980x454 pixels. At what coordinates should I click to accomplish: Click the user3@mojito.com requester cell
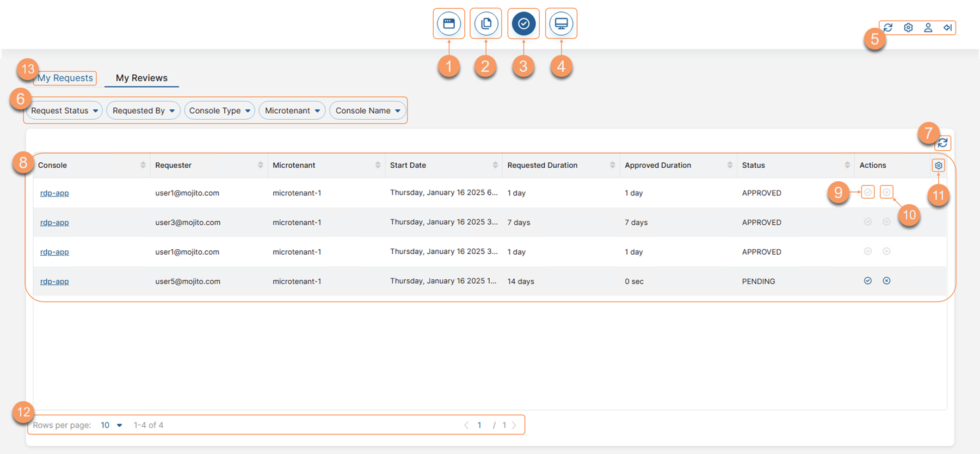pyautogui.click(x=188, y=222)
